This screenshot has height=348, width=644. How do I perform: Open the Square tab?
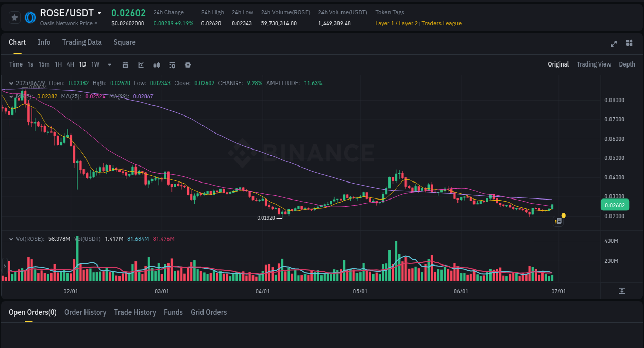click(x=125, y=42)
